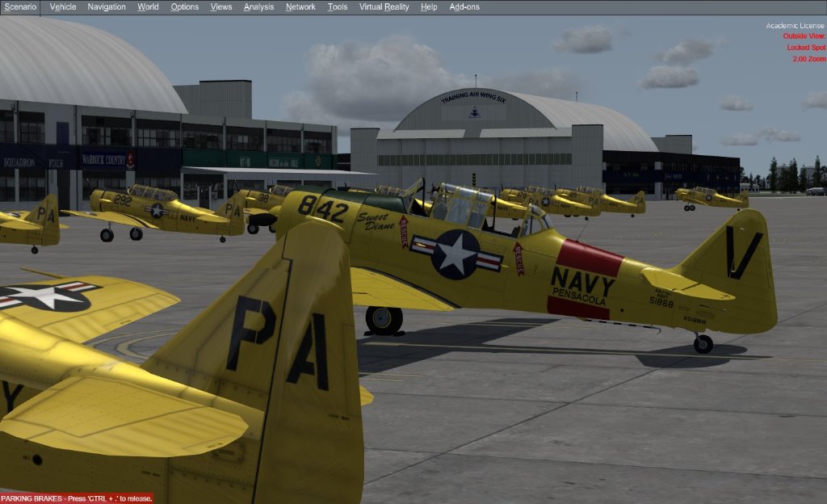827x504 pixels.
Task: Open the Views menu
Action: pos(221,6)
